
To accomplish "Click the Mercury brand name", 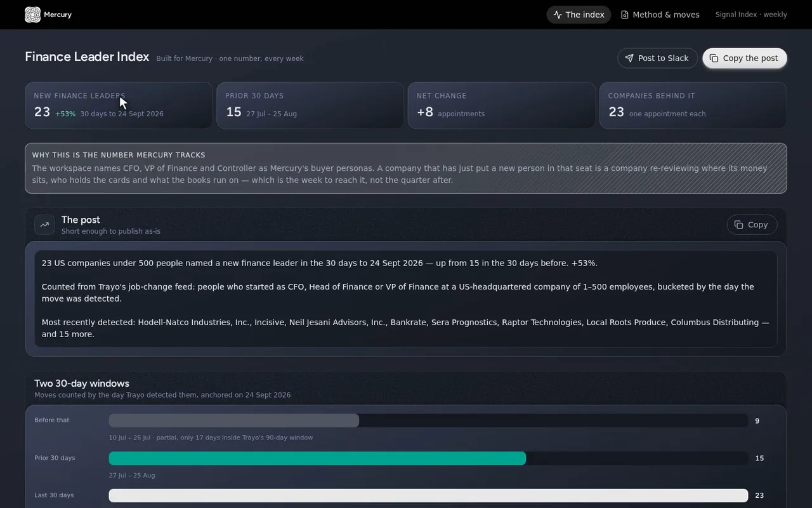I will pyautogui.click(x=58, y=15).
